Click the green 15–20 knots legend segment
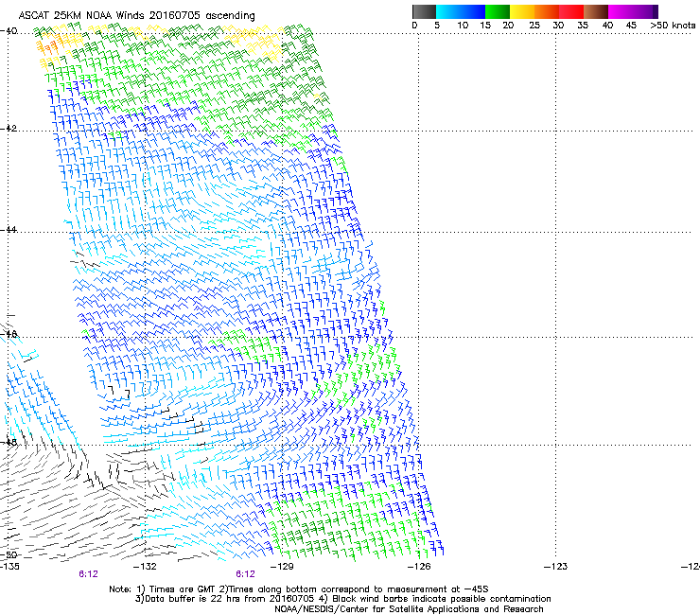Viewport: 700px width, 615px height. (498, 11)
